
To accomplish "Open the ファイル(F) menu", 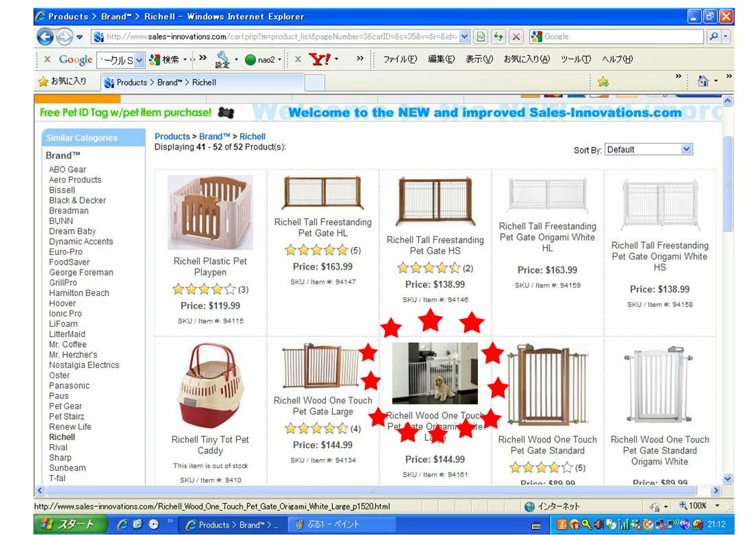I will pyautogui.click(x=400, y=59).
